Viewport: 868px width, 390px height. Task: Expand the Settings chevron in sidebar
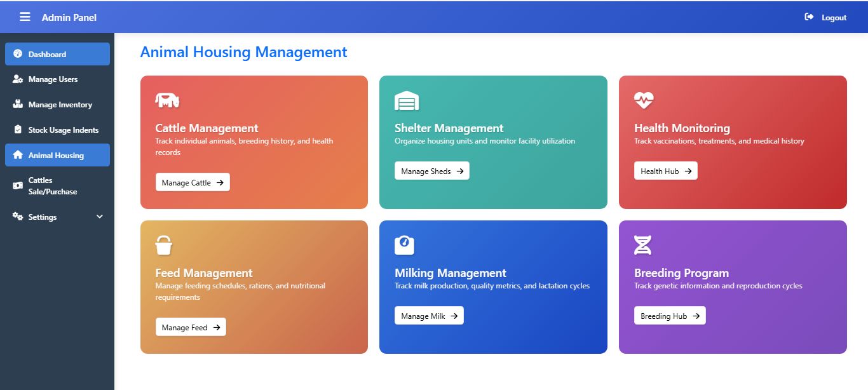[x=100, y=217]
